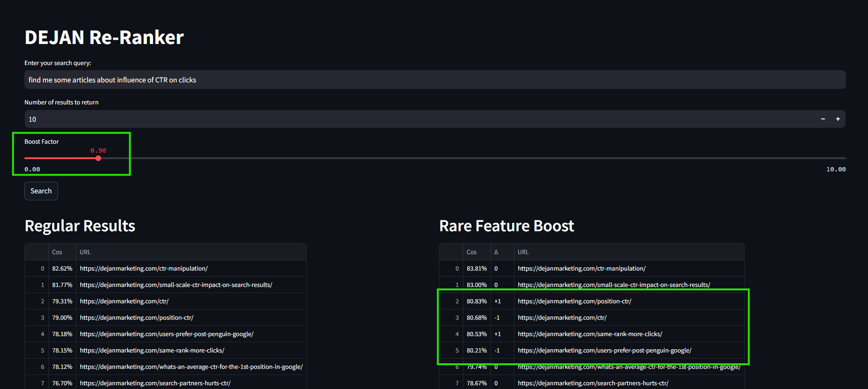Image resolution: width=868 pixels, height=389 pixels.
Task: Click the 78.12% cell in Regular Results
Action: [62, 367]
